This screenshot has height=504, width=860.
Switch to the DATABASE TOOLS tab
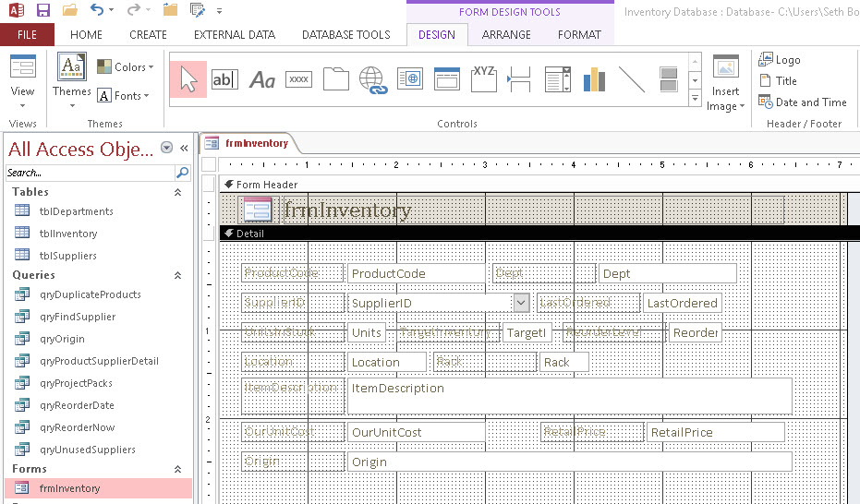pos(346,35)
